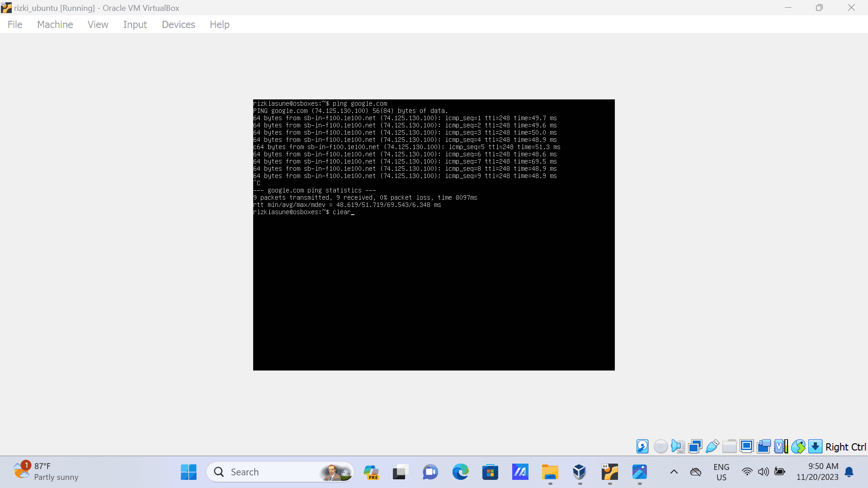Click the shared folders status icon
Image resolution: width=868 pixels, height=488 pixels.
729,446
